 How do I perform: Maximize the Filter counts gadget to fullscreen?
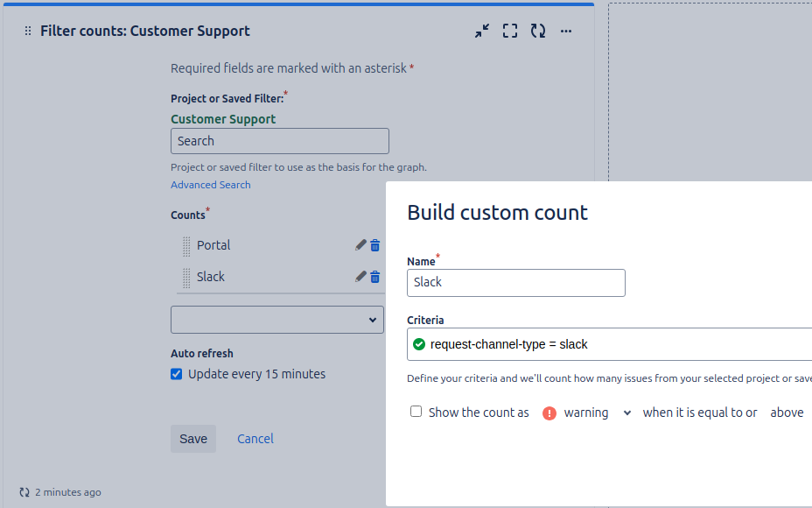click(x=510, y=32)
